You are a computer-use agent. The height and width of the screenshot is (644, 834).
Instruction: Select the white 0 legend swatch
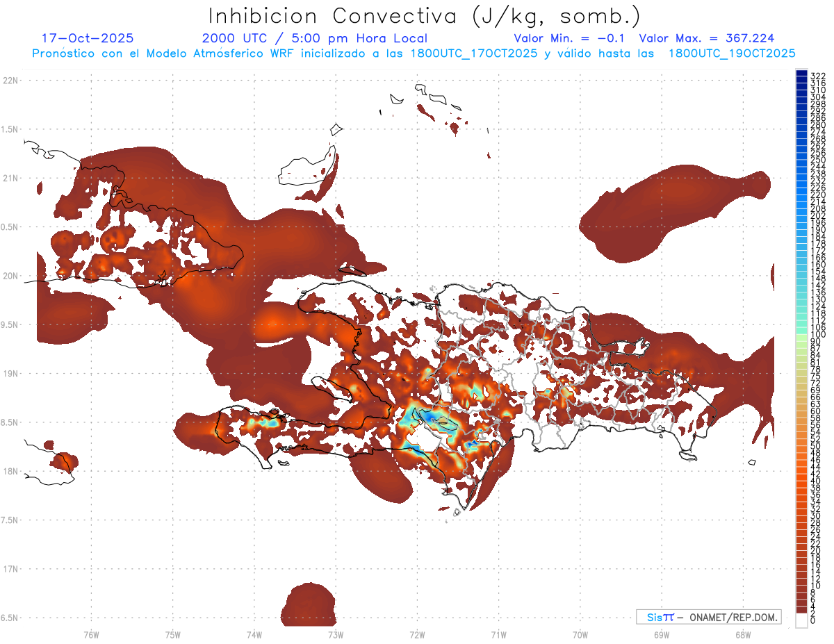[801, 621]
